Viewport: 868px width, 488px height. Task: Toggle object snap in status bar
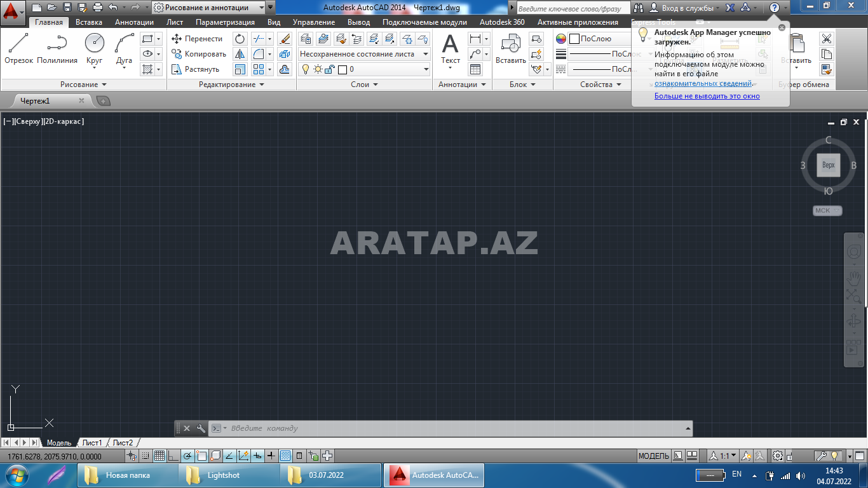tap(201, 456)
